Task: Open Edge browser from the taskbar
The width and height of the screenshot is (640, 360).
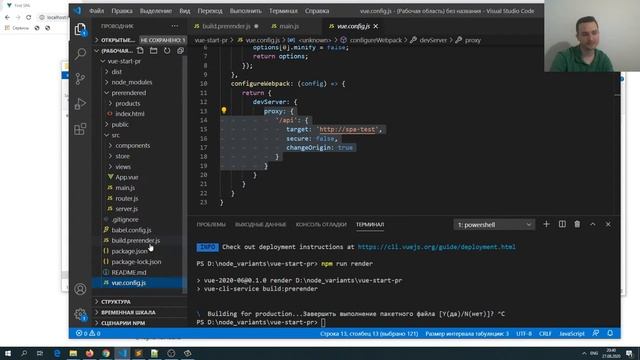Action: (57, 353)
